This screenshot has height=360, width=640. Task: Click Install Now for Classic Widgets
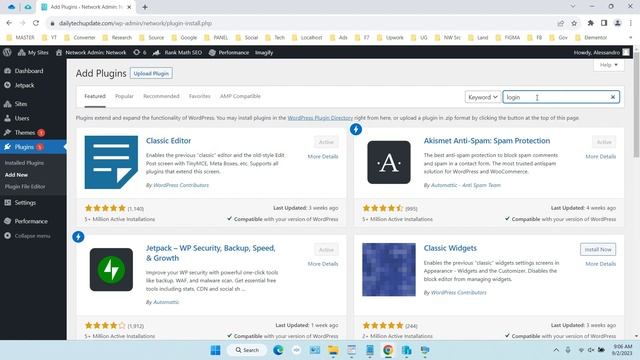[598, 249]
